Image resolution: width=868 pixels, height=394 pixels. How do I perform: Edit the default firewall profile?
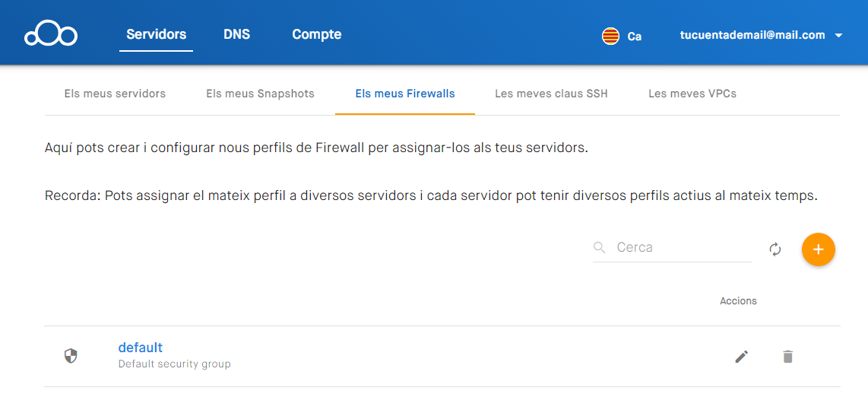742,356
